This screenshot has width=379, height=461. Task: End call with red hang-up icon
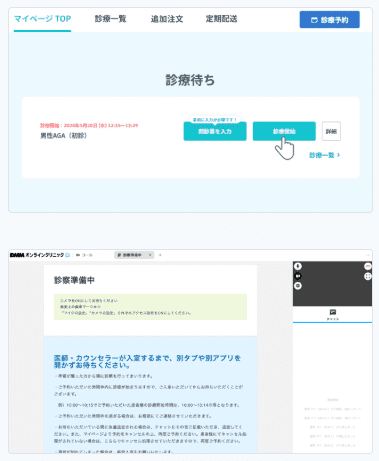coord(368,266)
